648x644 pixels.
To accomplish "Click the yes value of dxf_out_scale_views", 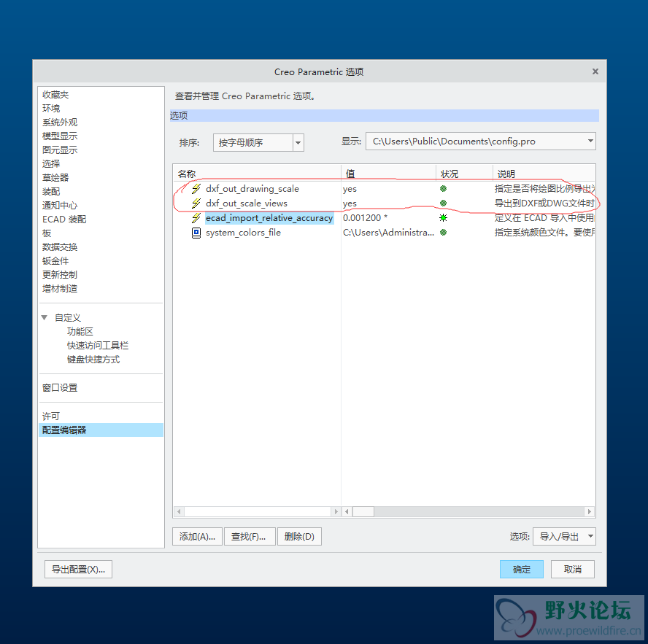I will 350,203.
